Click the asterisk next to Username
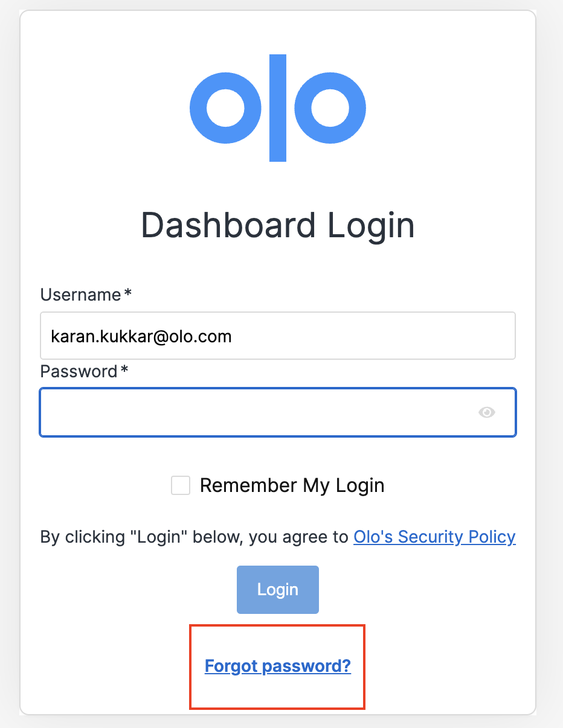The image size is (563, 728). tap(127, 293)
